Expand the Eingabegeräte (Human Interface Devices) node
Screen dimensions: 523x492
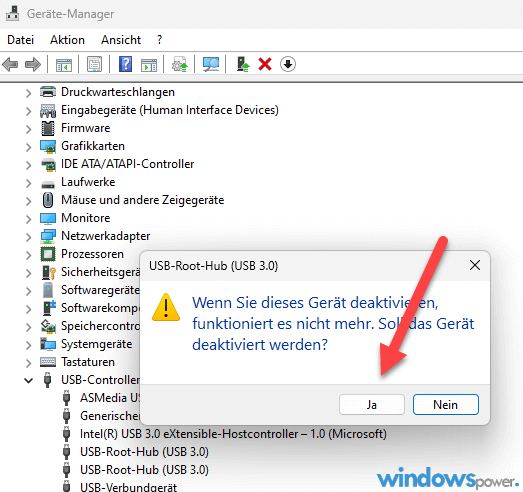click(28, 111)
